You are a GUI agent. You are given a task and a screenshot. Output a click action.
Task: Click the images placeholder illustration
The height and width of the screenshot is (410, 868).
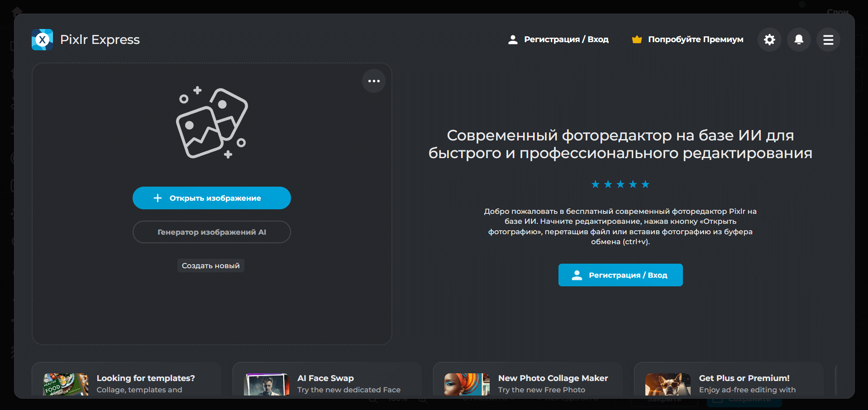pyautogui.click(x=212, y=122)
